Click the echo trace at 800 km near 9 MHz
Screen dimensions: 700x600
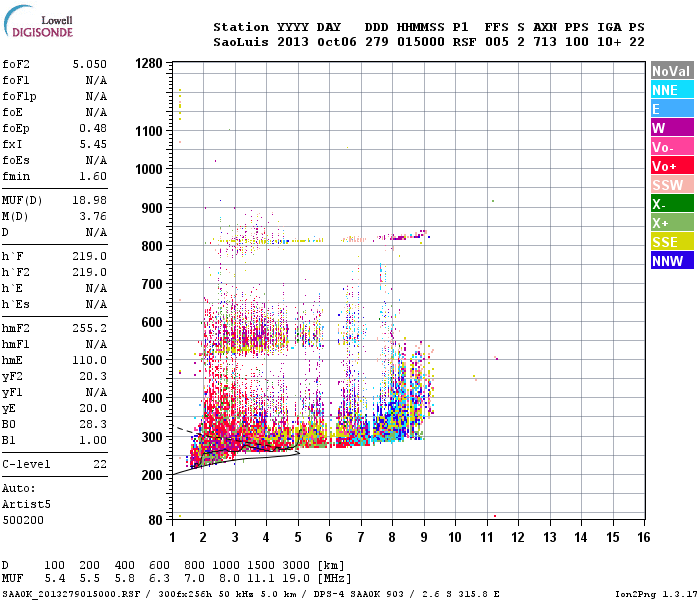(408, 235)
